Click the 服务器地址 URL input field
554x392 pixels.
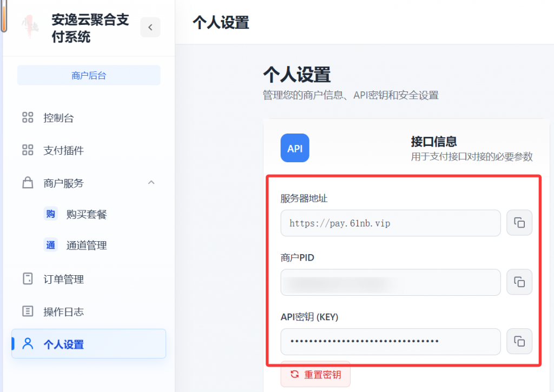[x=390, y=223]
